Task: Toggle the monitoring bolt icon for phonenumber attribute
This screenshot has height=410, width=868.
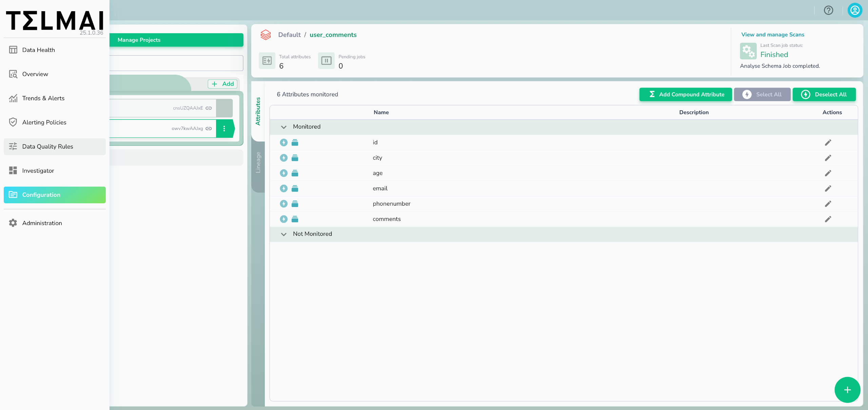Action: pyautogui.click(x=284, y=204)
